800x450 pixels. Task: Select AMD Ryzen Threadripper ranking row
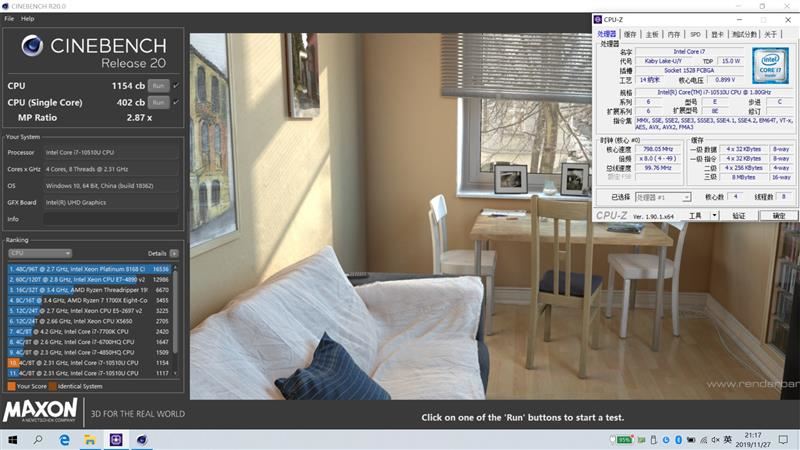click(x=89, y=290)
